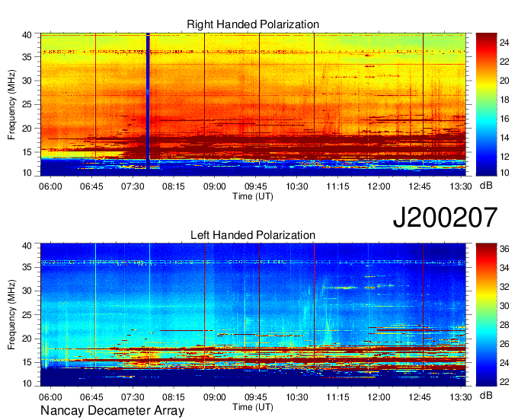Click the 15 MHz tick of Right Handed plot
Screen dimensions: 518x420
[x=27, y=152]
